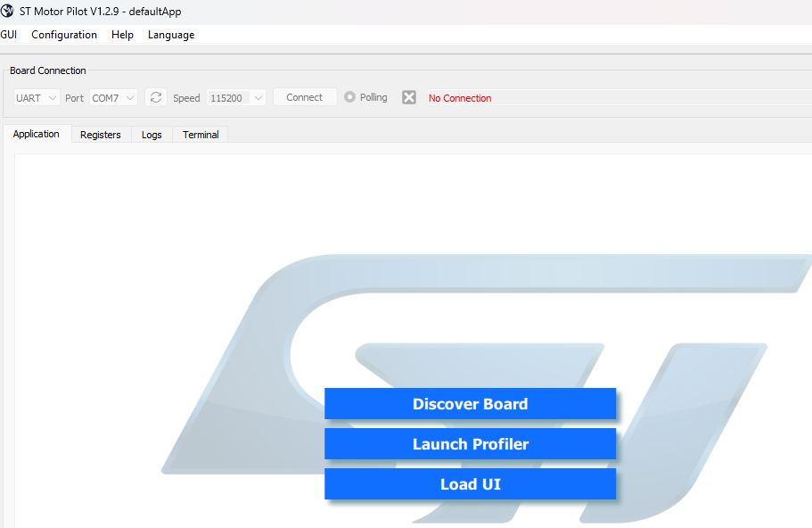Click the No Connection status field
812x528 pixels.
click(619, 98)
